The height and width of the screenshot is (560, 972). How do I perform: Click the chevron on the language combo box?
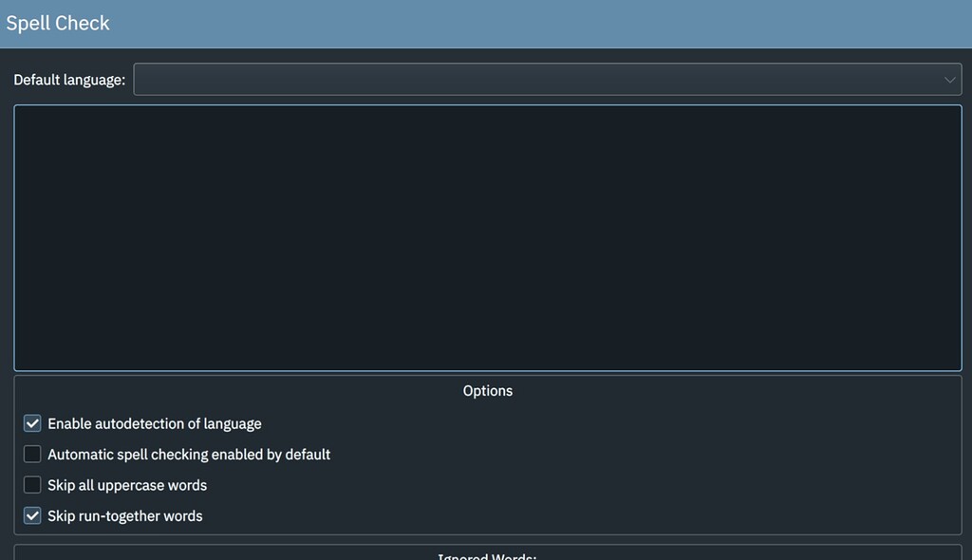[948, 79]
